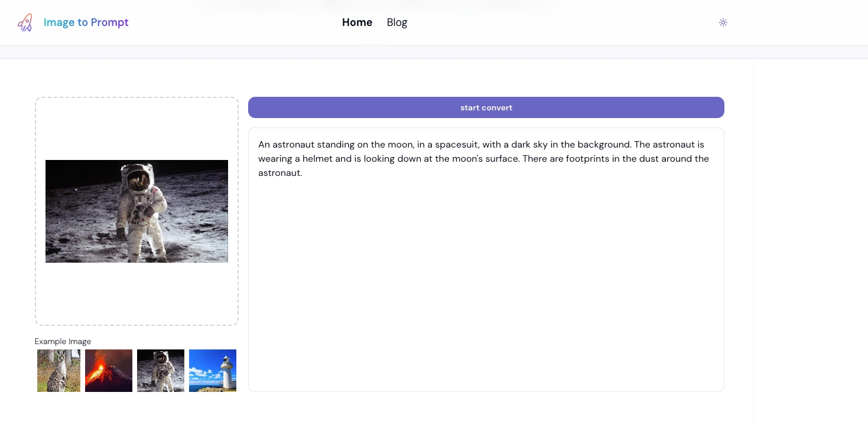Click the Example Image section label
This screenshot has width=868, height=425.
click(x=63, y=341)
